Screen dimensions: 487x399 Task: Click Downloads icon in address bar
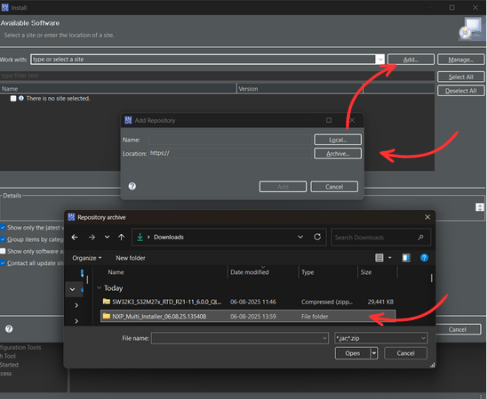[x=140, y=237]
